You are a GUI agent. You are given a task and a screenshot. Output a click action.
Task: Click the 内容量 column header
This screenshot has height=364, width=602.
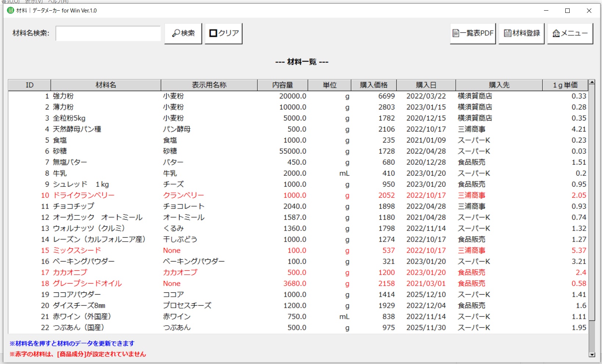282,85
